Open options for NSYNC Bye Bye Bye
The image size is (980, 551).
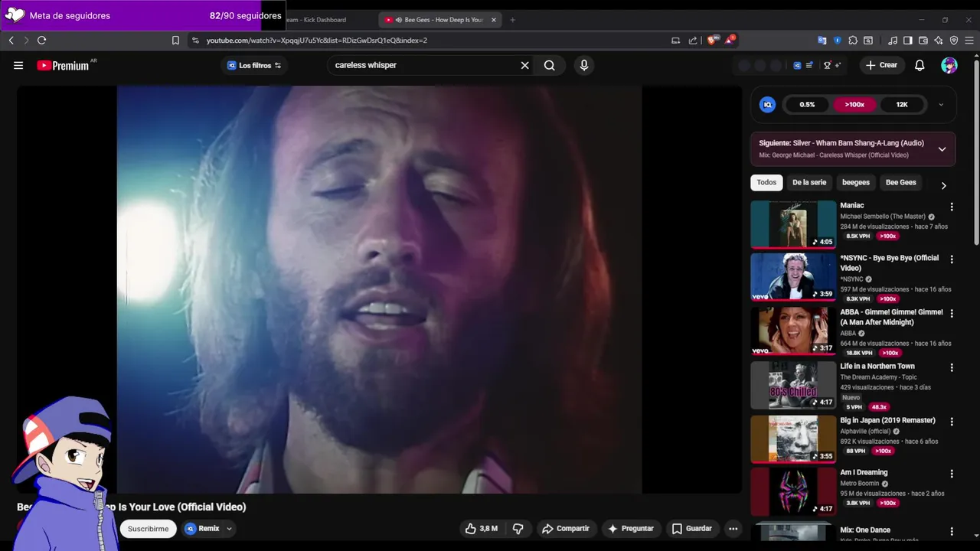(x=952, y=259)
